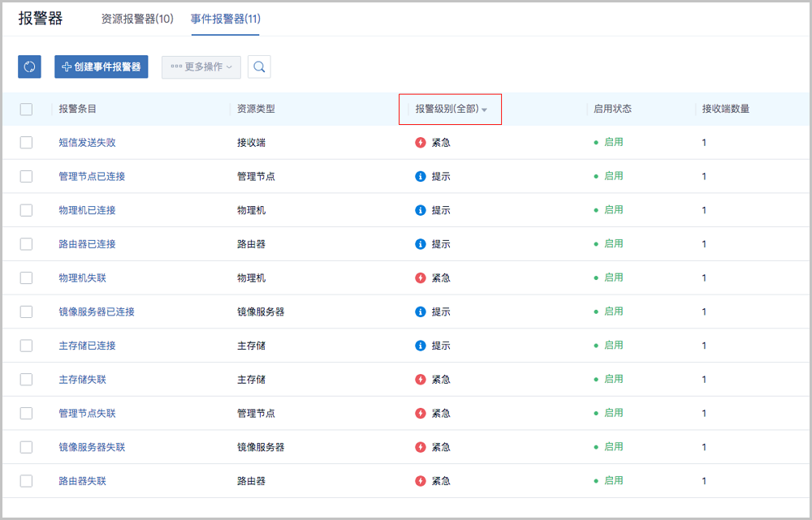The height and width of the screenshot is (520, 812).
Task: Click the 创建事件报警器 button
Action: [101, 67]
